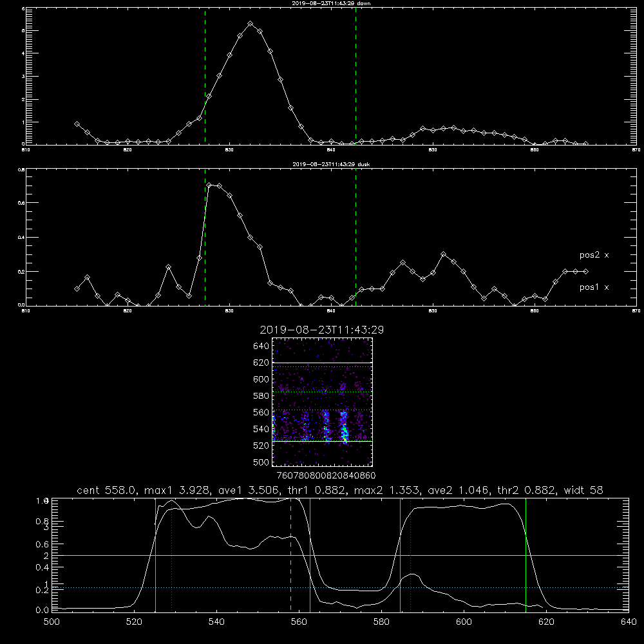The image size is (644, 644).
Task: Click '560' on the spectrogram image y-axis
Action: click(261, 412)
